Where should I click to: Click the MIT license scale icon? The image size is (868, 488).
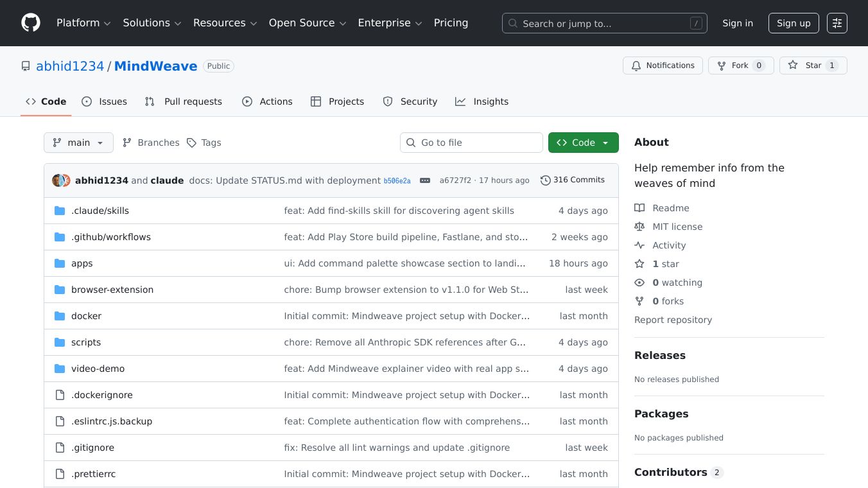pyautogui.click(x=639, y=227)
